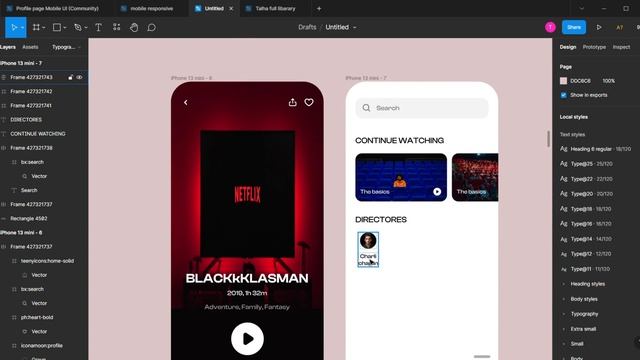Select the Text tool

[98, 27]
